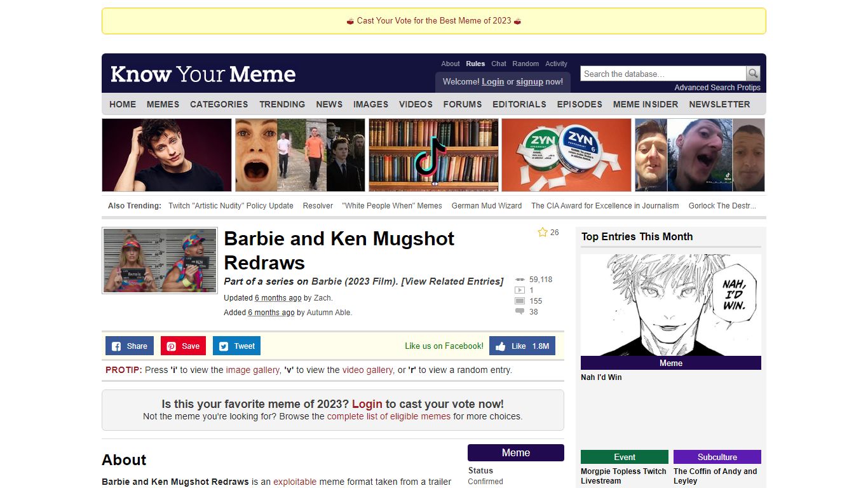Open the Autumn Able profile link

coord(329,313)
